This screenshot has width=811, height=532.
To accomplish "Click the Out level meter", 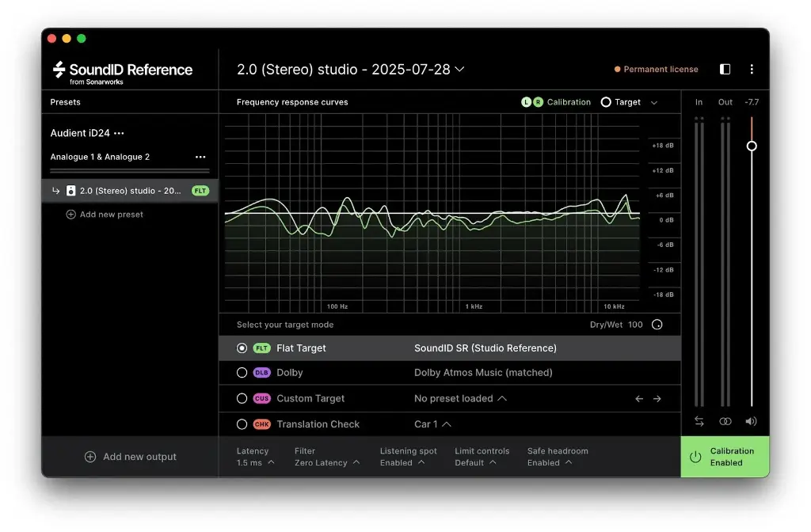I will pos(725,261).
